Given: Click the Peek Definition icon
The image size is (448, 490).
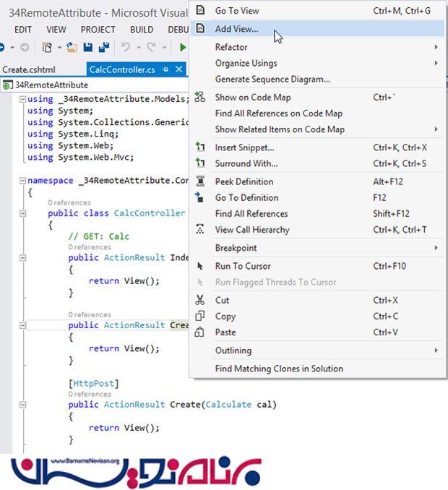Looking at the screenshot, I should point(200,181).
